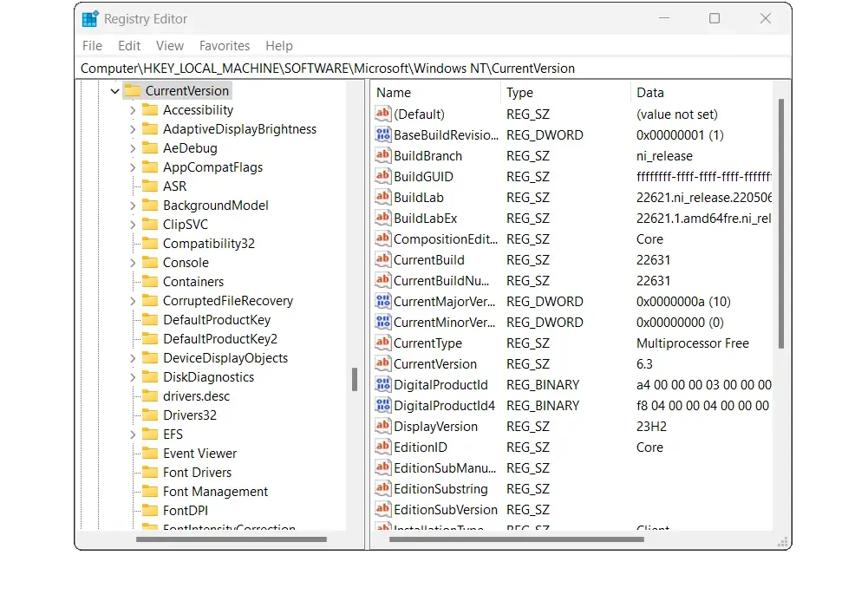Open the Edit menu

pos(129,46)
